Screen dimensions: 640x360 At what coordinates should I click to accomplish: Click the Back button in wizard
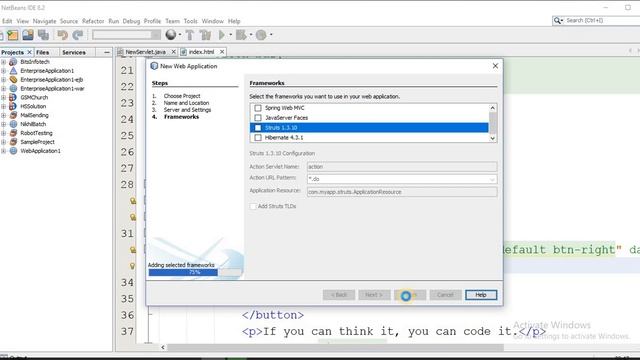coord(339,295)
